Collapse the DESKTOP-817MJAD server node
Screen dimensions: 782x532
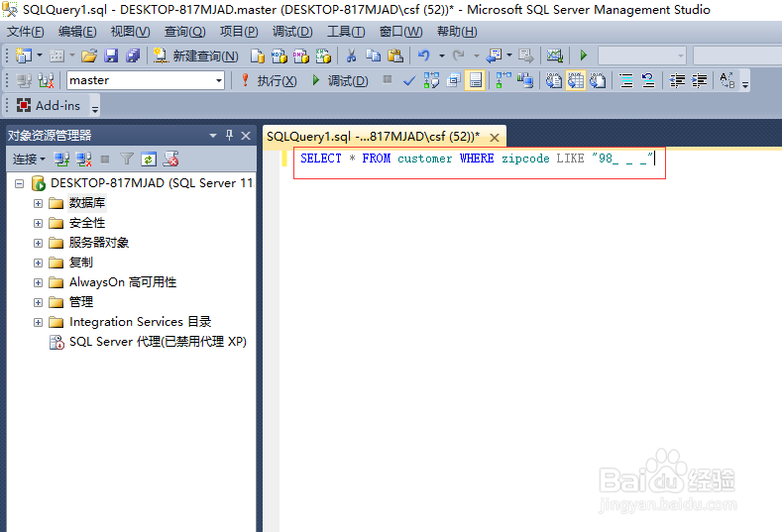[x=20, y=184]
